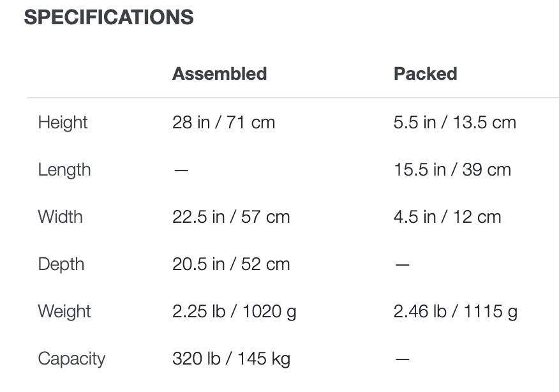Click the dash in packed Capacity cell
The height and width of the screenshot is (392, 559).
(x=403, y=359)
